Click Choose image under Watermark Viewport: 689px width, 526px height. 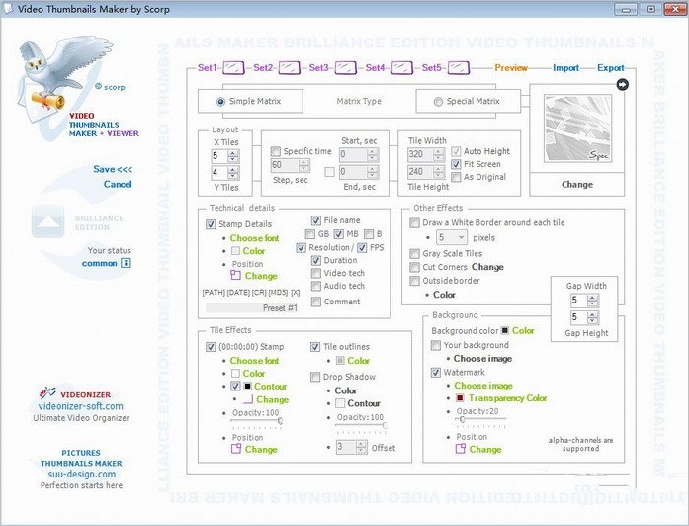[483, 386]
